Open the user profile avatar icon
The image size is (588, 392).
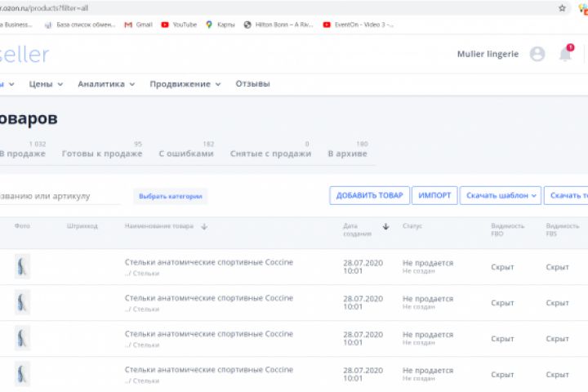point(537,54)
